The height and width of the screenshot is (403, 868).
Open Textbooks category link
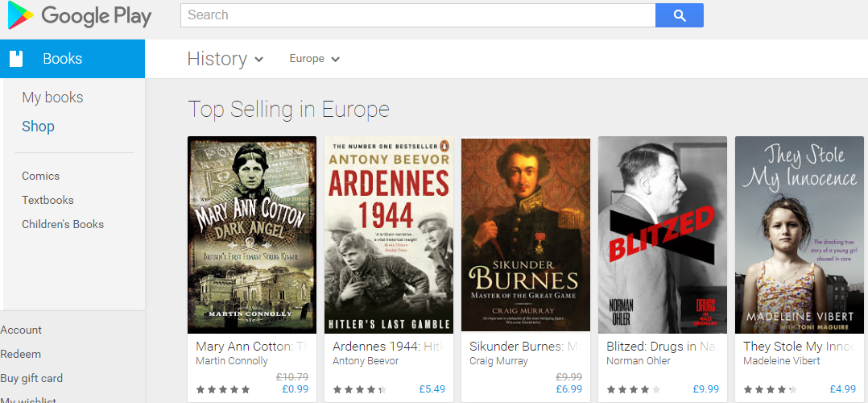(x=48, y=200)
